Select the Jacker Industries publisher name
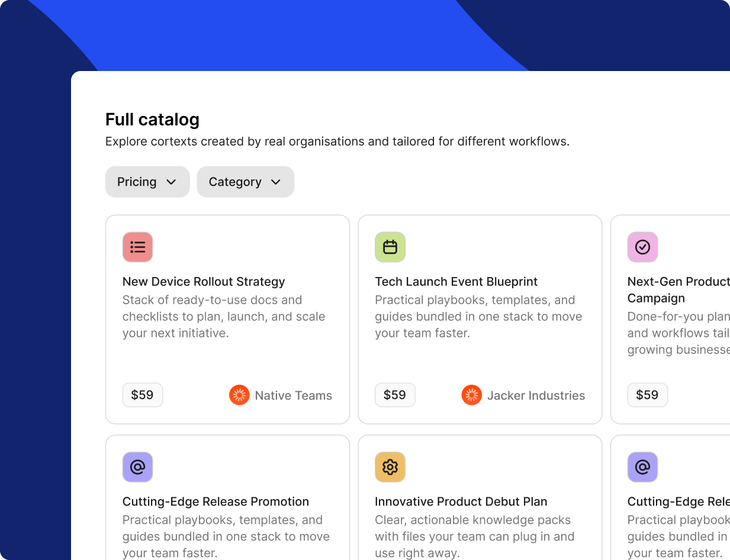Screen dimensions: 730x560 point(536,395)
